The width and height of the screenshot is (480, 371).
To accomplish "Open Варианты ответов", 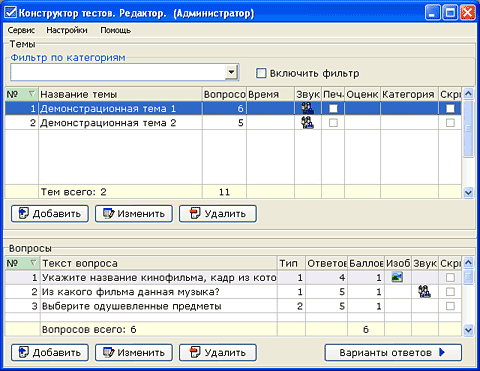I will click(x=393, y=353).
